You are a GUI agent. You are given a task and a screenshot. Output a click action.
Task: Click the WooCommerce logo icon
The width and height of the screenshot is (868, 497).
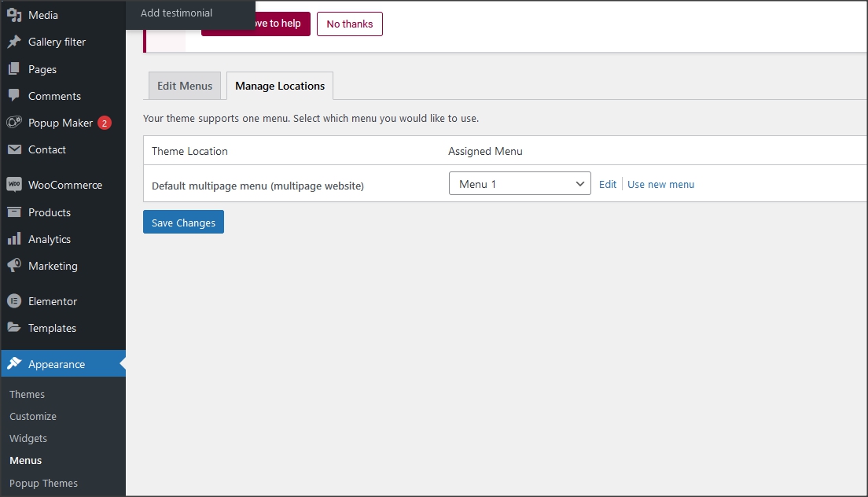coord(14,185)
